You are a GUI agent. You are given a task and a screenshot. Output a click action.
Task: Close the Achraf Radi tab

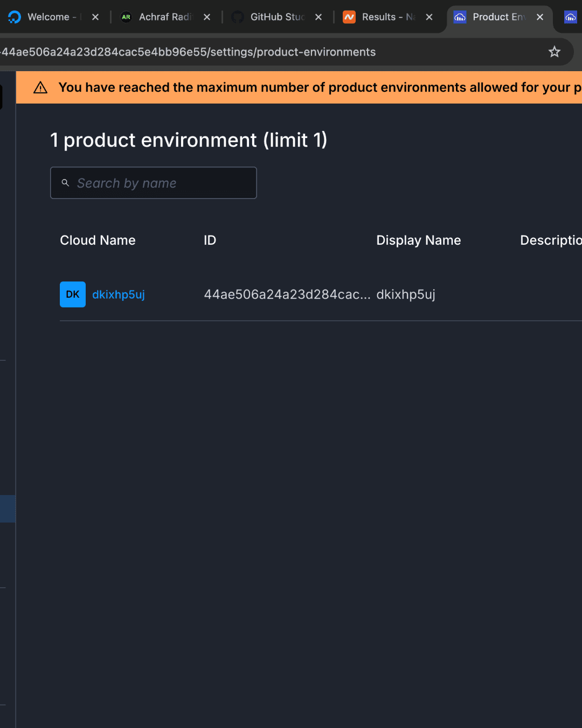[207, 17]
